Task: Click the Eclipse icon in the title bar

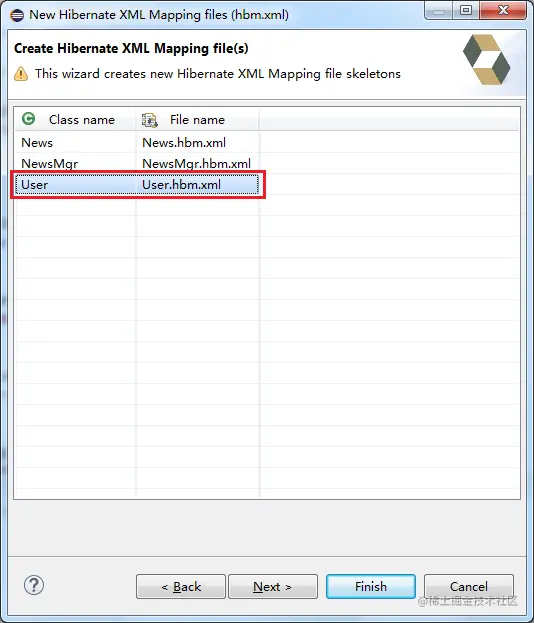Action: (17, 15)
